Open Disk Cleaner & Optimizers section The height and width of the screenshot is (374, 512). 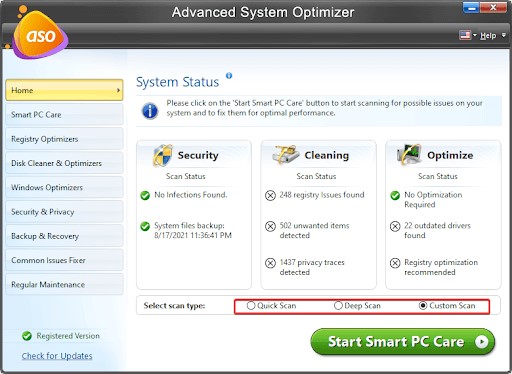(x=64, y=163)
